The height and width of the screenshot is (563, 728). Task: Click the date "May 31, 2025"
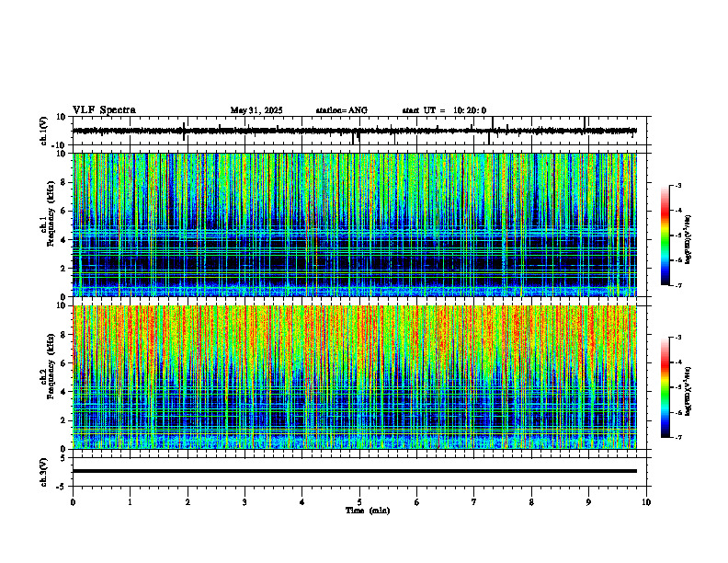(x=256, y=110)
